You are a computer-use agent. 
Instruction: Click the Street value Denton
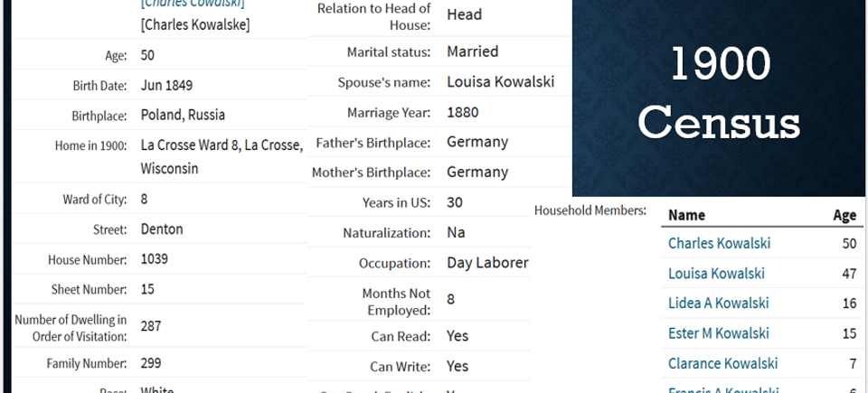[x=162, y=229]
